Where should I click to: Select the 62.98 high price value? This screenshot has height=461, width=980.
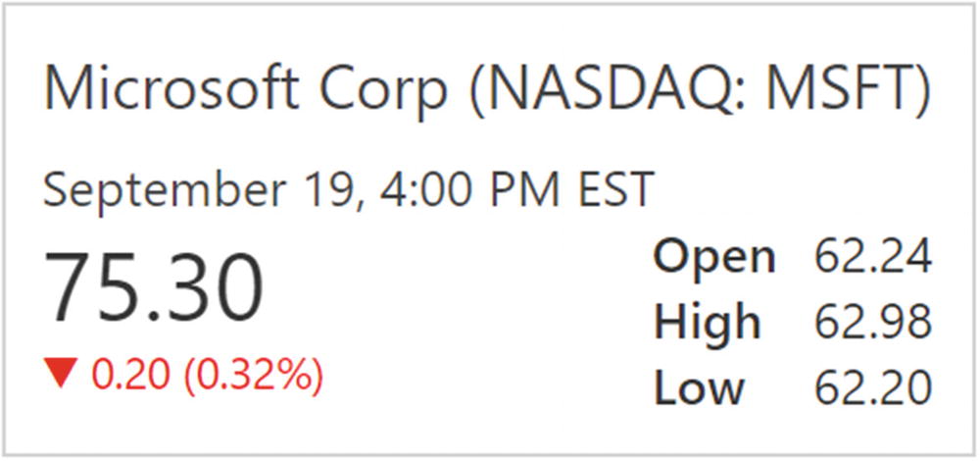pyautogui.click(x=872, y=323)
